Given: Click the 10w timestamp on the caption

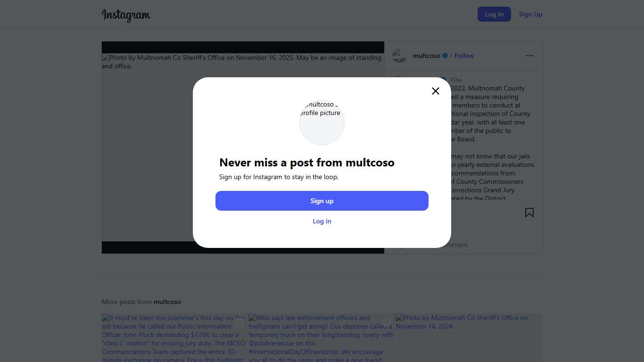Looking at the screenshot, I should (x=456, y=80).
